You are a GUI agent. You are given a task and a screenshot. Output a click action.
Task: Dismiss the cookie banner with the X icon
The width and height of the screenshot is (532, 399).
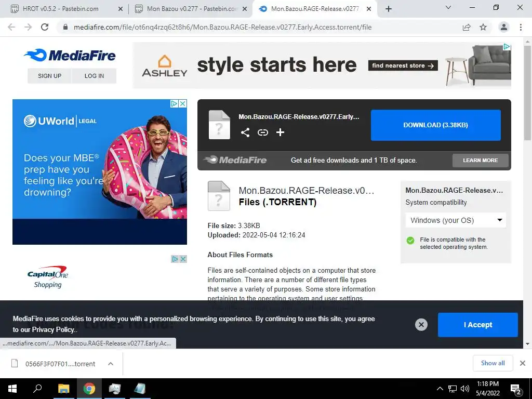[x=421, y=325]
